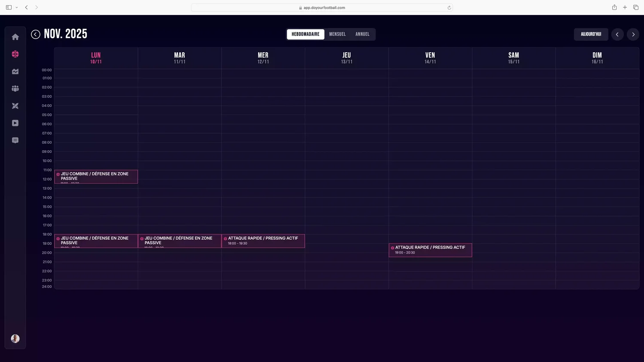Select the pink football training icon
This screenshot has width=644, height=362.
pyautogui.click(x=15, y=54)
